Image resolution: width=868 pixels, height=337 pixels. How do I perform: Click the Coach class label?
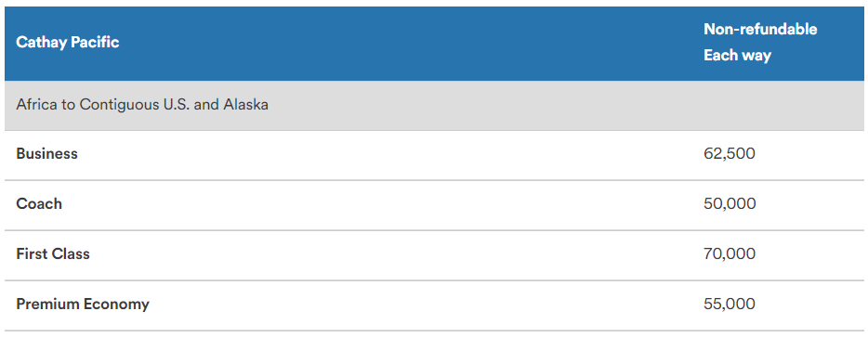tap(39, 203)
